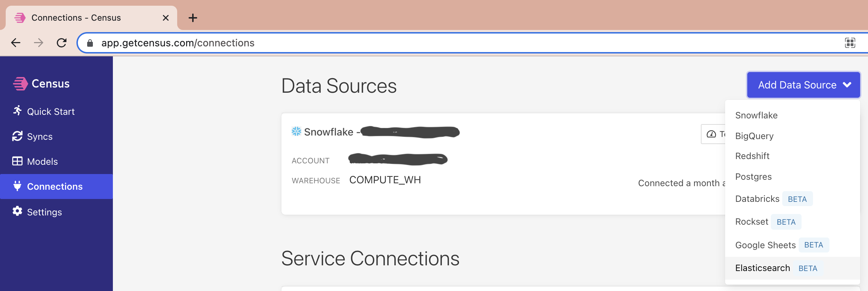Viewport: 868px width, 291px height.
Task: Click the Snowflake logo on data source
Action: 296,132
